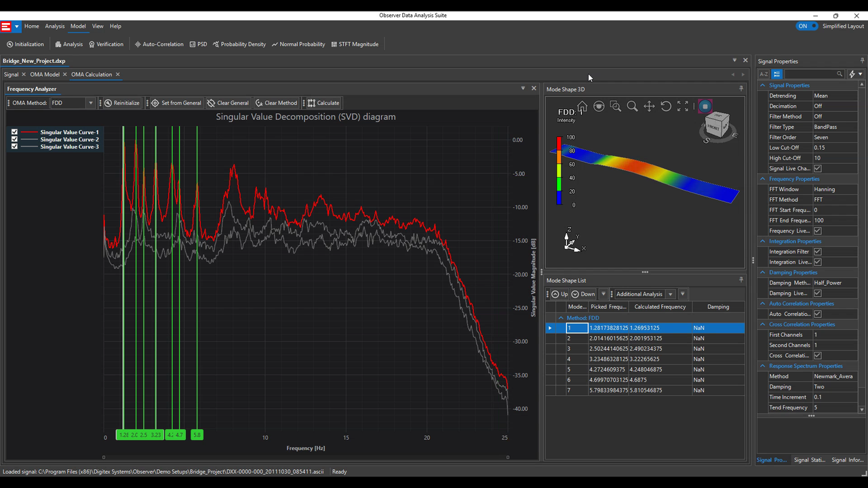Screen dimensions: 868x488
Task: Switch properties to categorized view
Action: (777, 74)
